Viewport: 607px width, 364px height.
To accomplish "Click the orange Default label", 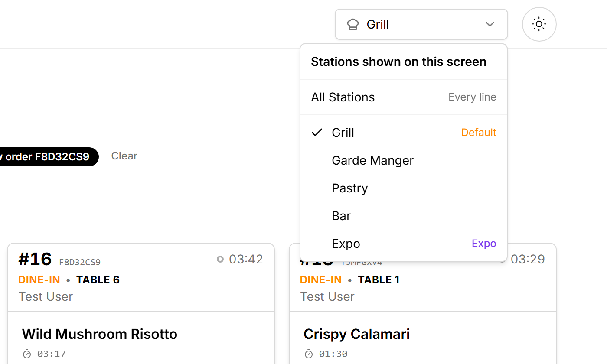I will coord(479,133).
